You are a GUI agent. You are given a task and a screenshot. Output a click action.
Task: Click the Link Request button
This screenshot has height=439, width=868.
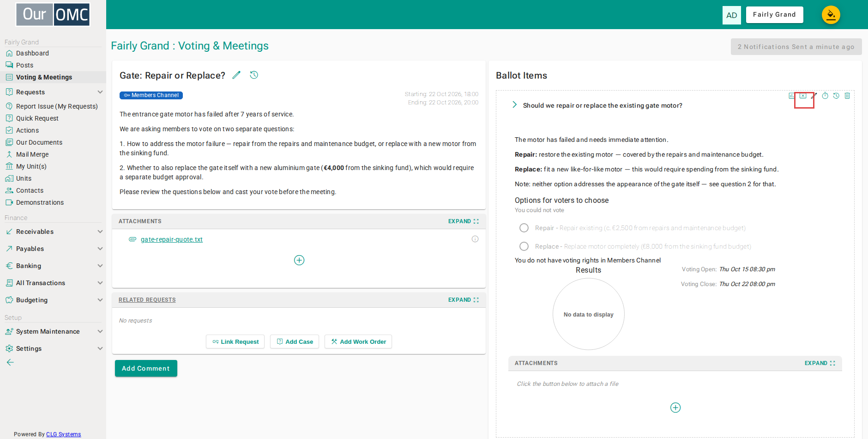point(235,341)
